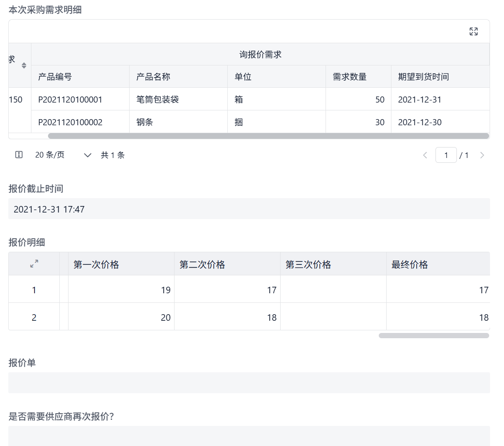Expand the quote details table icon

tap(34, 264)
